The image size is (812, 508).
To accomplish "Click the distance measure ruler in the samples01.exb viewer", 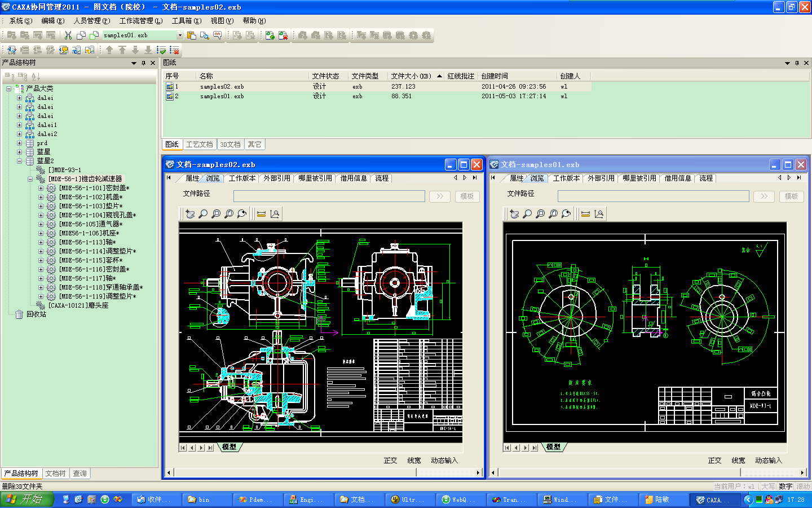I will (x=585, y=214).
